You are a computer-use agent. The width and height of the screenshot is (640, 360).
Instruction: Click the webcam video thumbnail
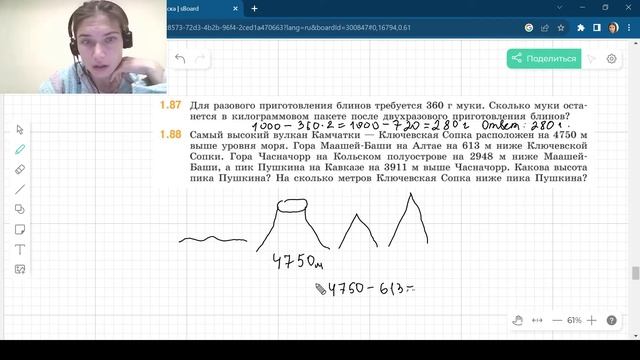coord(83,47)
